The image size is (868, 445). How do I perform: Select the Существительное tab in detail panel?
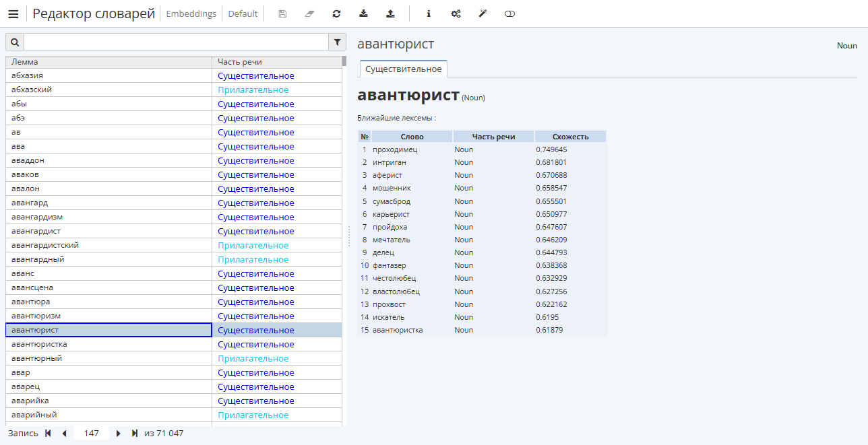(x=404, y=69)
